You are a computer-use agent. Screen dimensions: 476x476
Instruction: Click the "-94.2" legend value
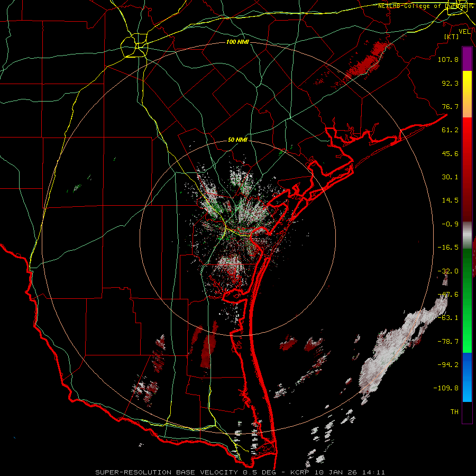[x=448, y=364]
